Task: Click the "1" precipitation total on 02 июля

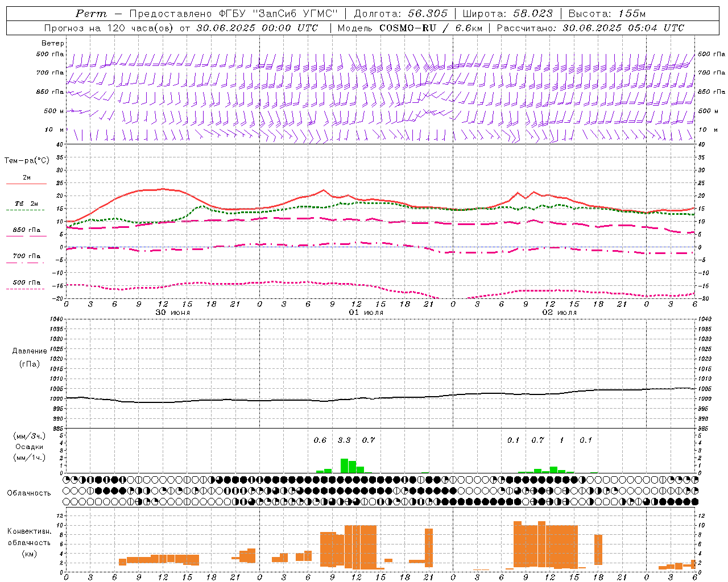Action: [562, 440]
